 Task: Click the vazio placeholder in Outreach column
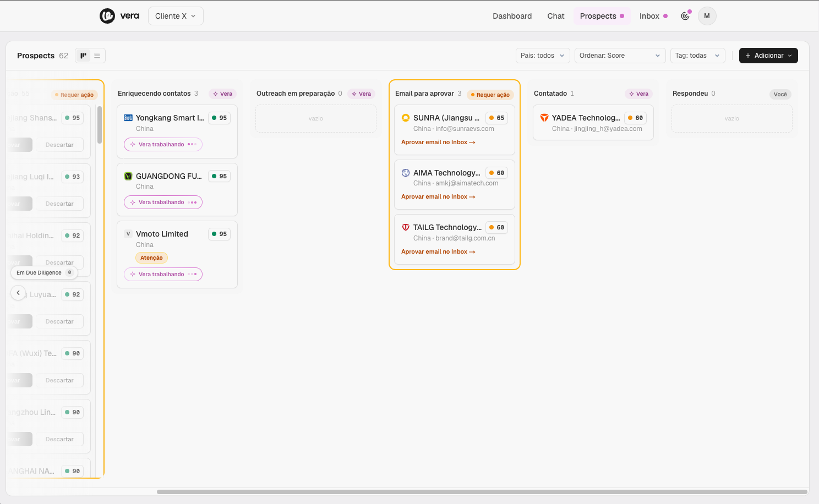(x=316, y=118)
